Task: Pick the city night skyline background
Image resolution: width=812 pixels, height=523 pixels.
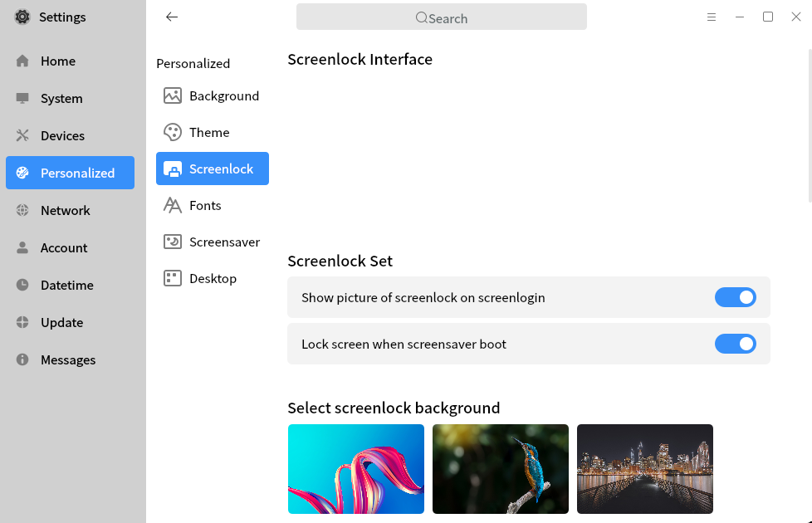Action: pos(645,469)
